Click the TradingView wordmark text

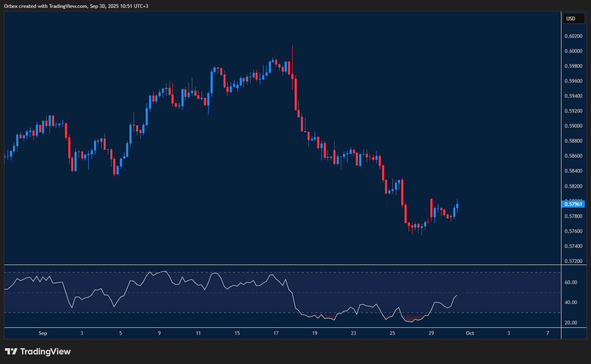point(45,352)
